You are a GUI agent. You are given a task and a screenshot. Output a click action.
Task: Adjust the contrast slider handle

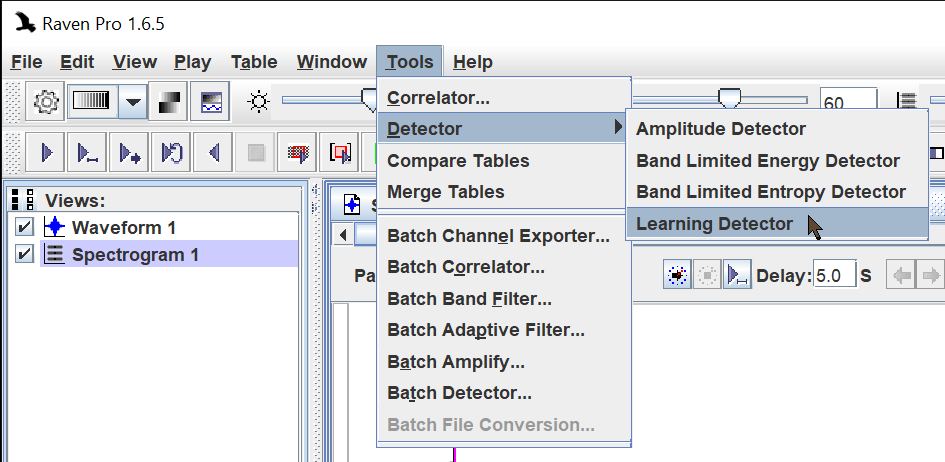729,98
